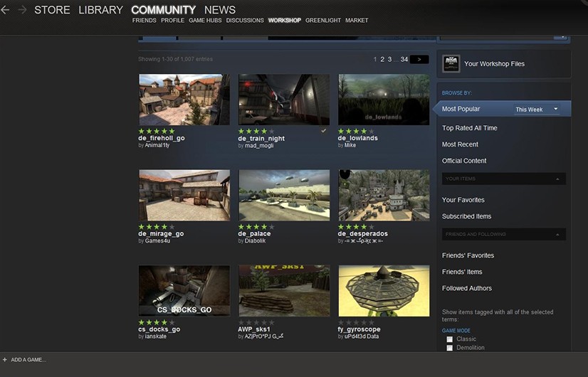Open the News tab

pos(220,10)
